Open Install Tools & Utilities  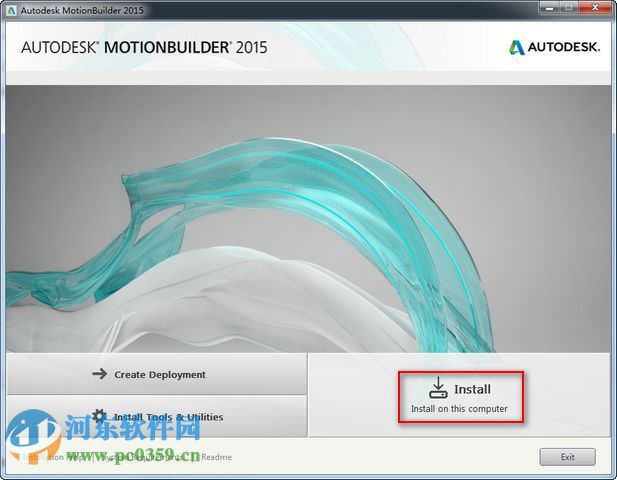(157, 416)
